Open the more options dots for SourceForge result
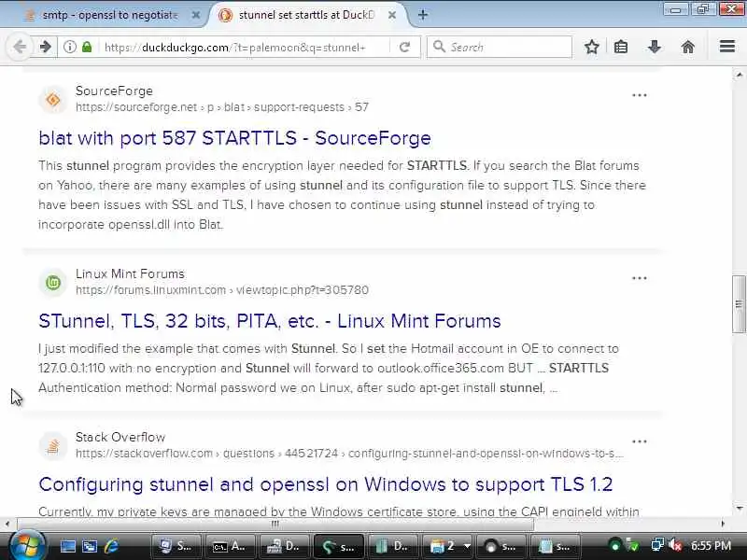This screenshot has width=747, height=560. (x=640, y=95)
